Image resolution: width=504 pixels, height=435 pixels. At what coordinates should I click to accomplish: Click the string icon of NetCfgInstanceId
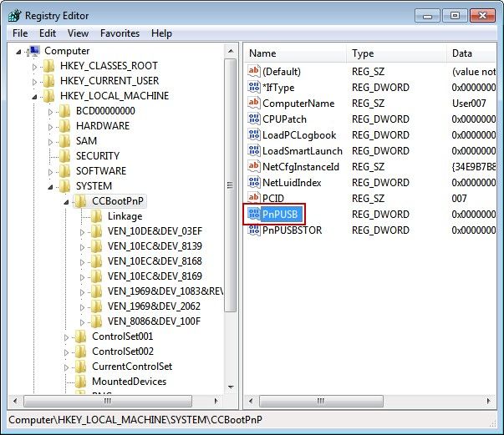pos(253,166)
